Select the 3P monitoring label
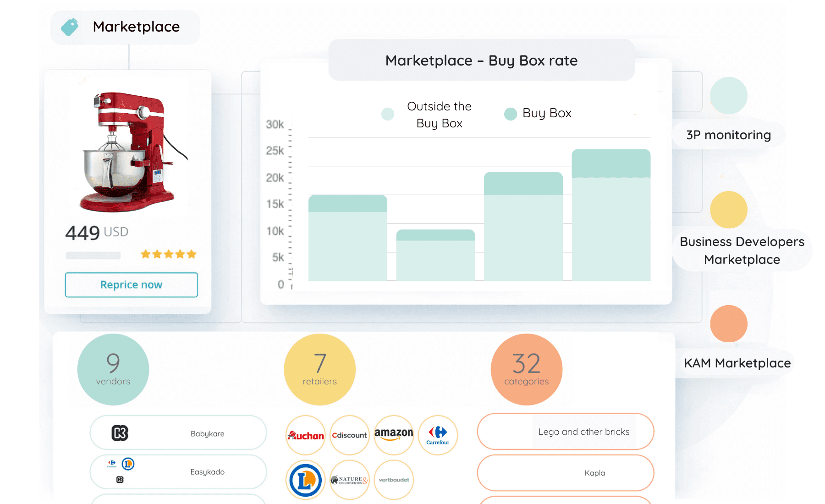The width and height of the screenshot is (825, 504). click(728, 135)
